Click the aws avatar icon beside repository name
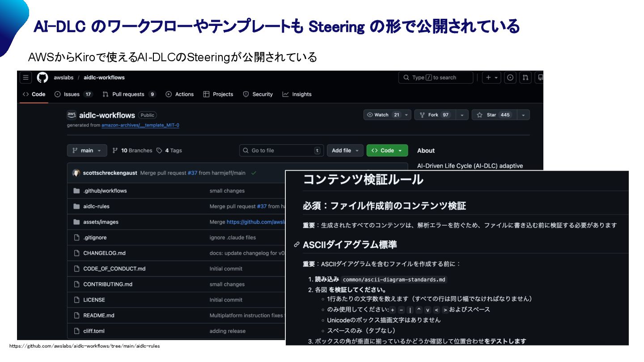This screenshot has height=362, width=644. [x=72, y=115]
